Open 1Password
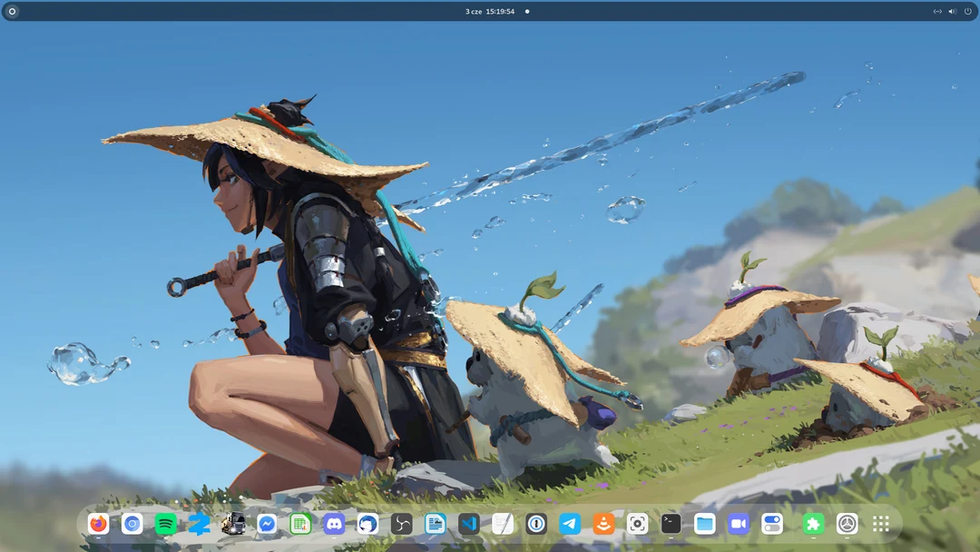This screenshot has width=980, height=552. click(x=535, y=524)
